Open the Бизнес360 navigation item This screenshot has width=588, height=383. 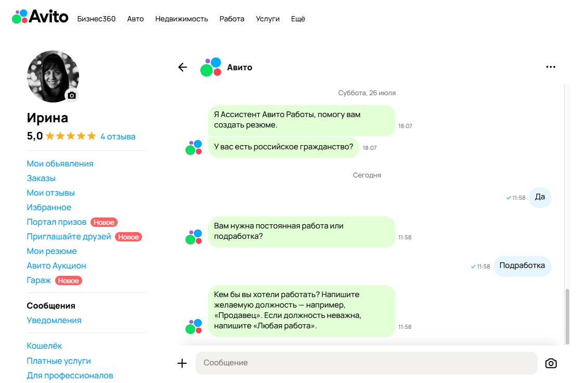[x=96, y=19]
